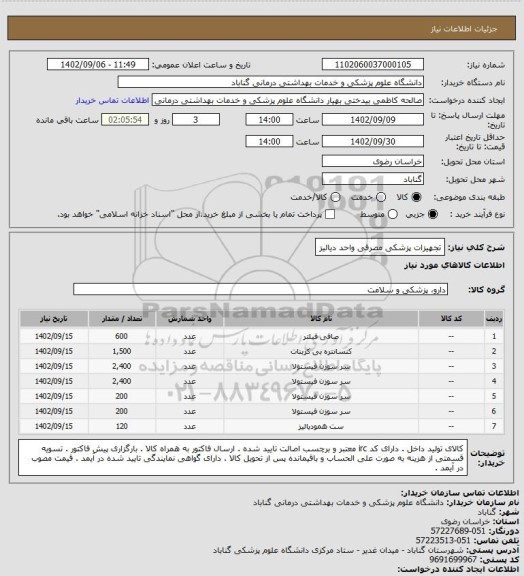Click the جزئیات اطلاعات نیاز page header

464,29
